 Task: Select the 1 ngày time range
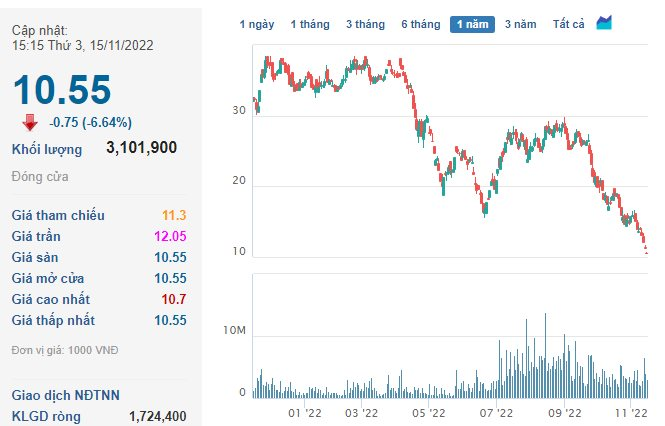coord(258,24)
